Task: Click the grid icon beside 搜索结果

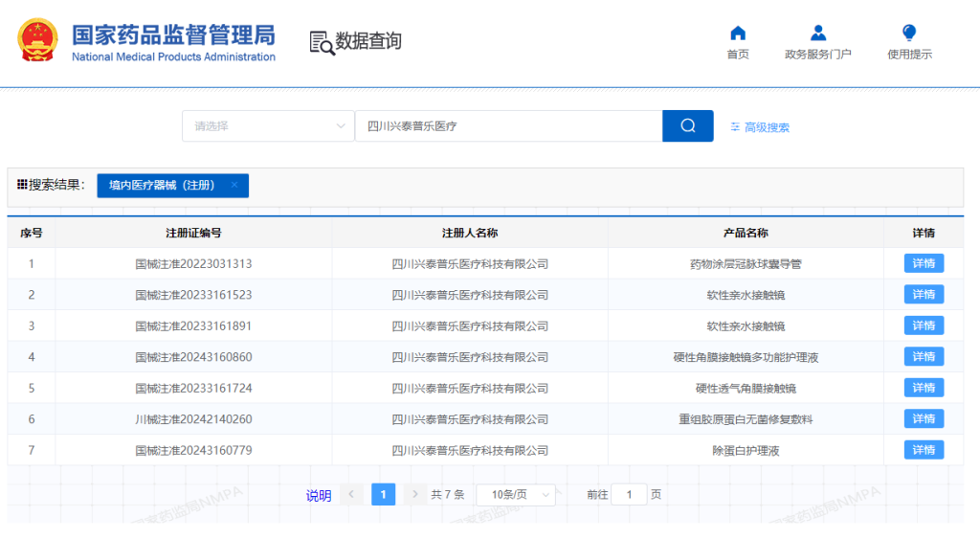Action: click(22, 185)
